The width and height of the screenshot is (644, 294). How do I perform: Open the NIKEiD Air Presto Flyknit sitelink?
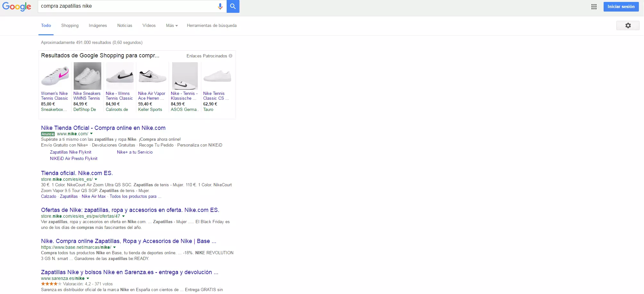point(74,159)
